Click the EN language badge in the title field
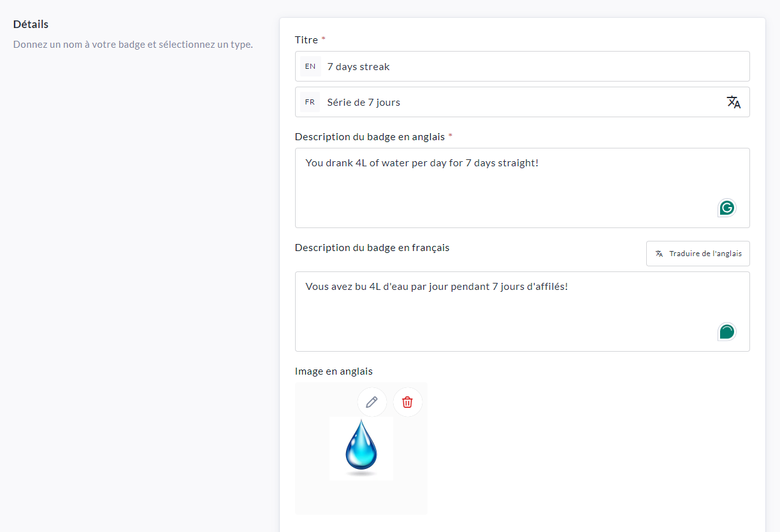Screen dimensions: 780x532 coord(310,66)
